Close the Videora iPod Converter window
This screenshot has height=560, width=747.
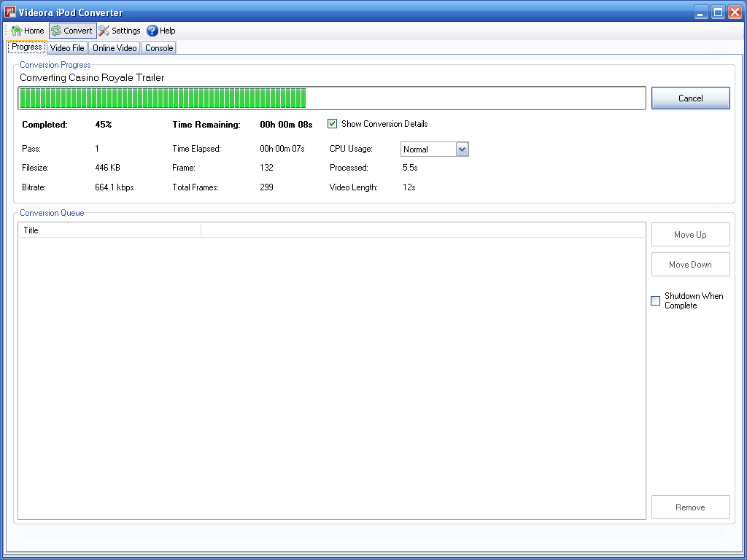click(x=735, y=12)
